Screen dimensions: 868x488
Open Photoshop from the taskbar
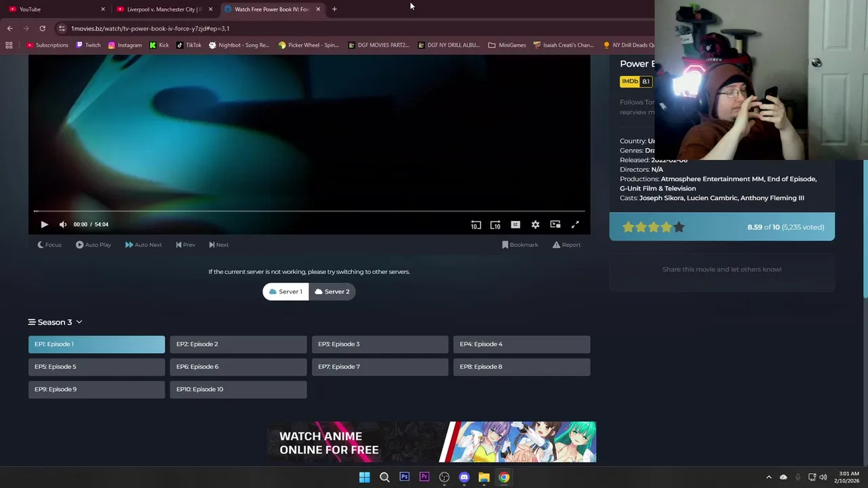pos(404,477)
